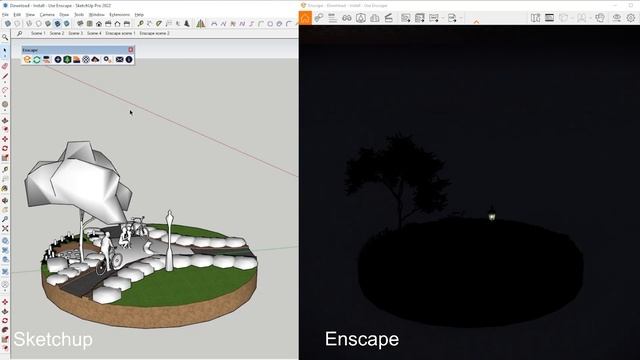The image size is (640, 360).
Task: Open the View menu in SketchUp
Action: point(30,15)
